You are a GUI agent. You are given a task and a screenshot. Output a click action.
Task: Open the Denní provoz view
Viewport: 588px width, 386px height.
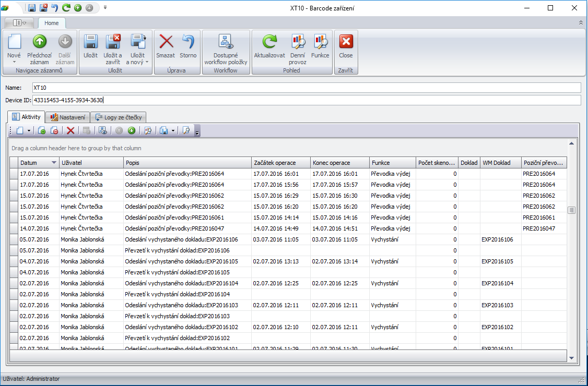point(298,49)
